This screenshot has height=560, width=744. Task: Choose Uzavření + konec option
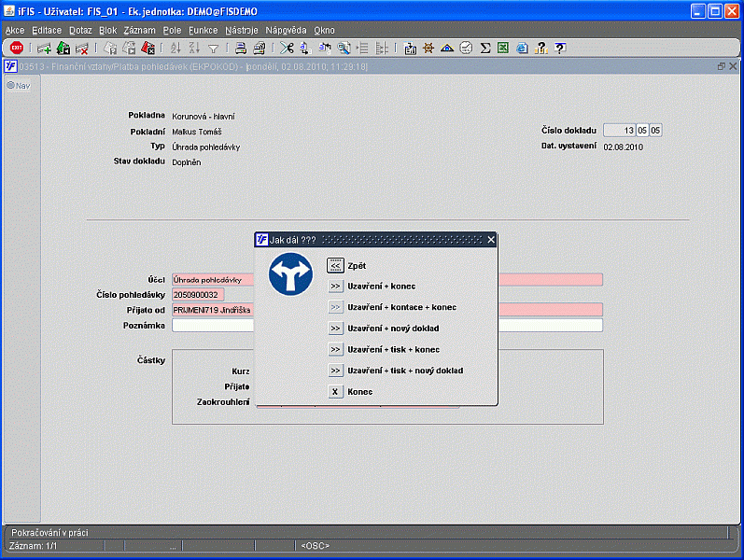pyautogui.click(x=336, y=286)
